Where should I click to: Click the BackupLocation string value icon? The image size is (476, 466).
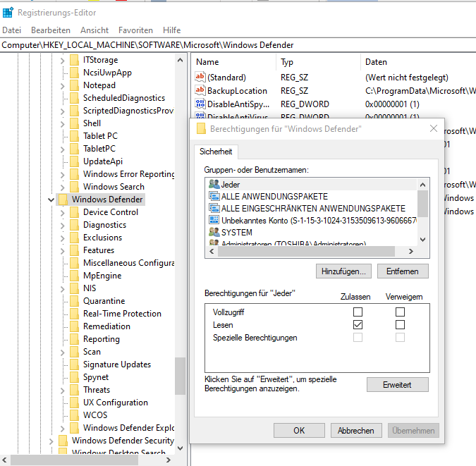(200, 90)
